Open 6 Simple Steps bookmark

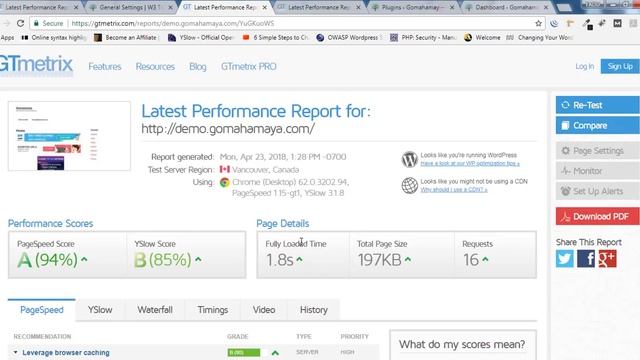pyautogui.click(x=276, y=38)
